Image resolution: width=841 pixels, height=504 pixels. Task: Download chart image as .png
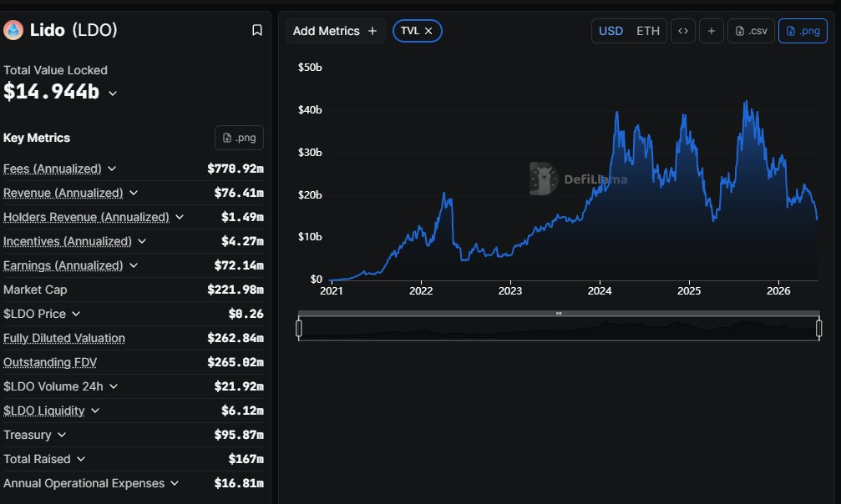click(803, 31)
